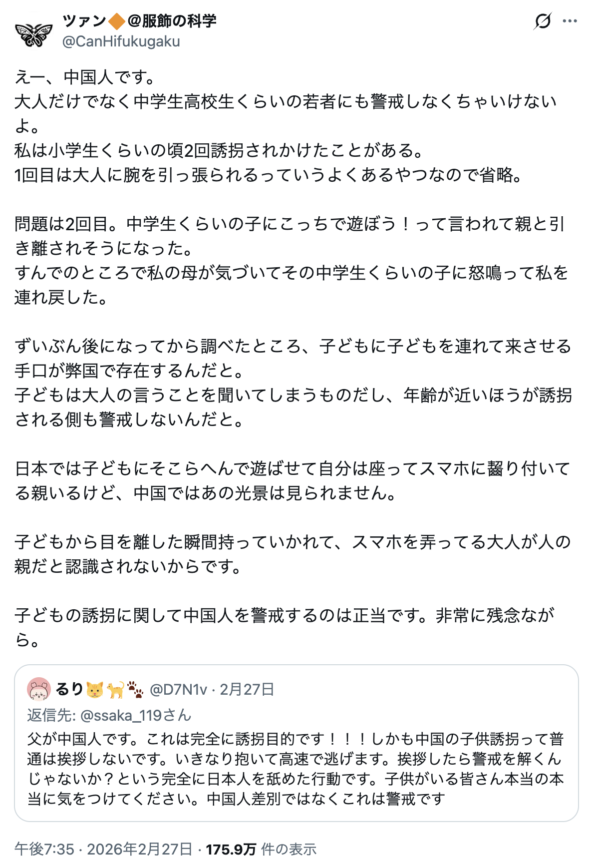
Task: Click the 2月27日 quoted post date
Action: 247,690
